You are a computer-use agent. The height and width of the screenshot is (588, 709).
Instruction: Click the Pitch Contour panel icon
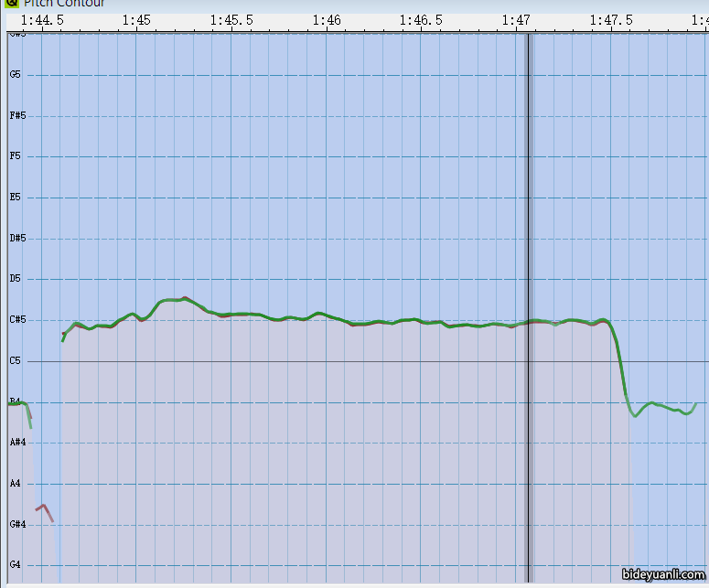coord(11,3)
